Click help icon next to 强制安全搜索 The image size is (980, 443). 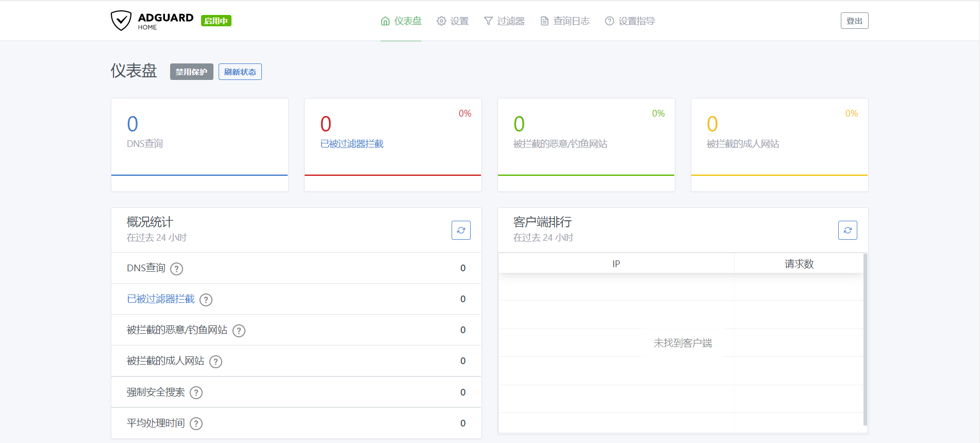click(196, 392)
